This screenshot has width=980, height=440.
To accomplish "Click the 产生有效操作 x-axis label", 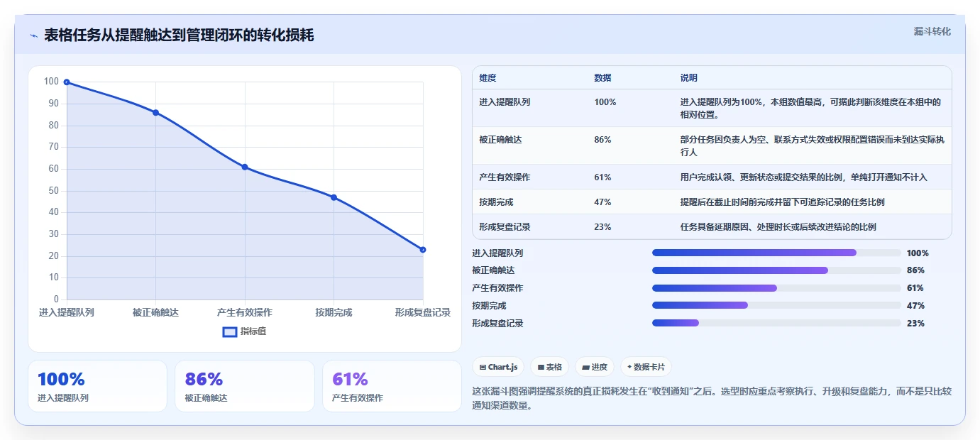I will click(x=245, y=312).
